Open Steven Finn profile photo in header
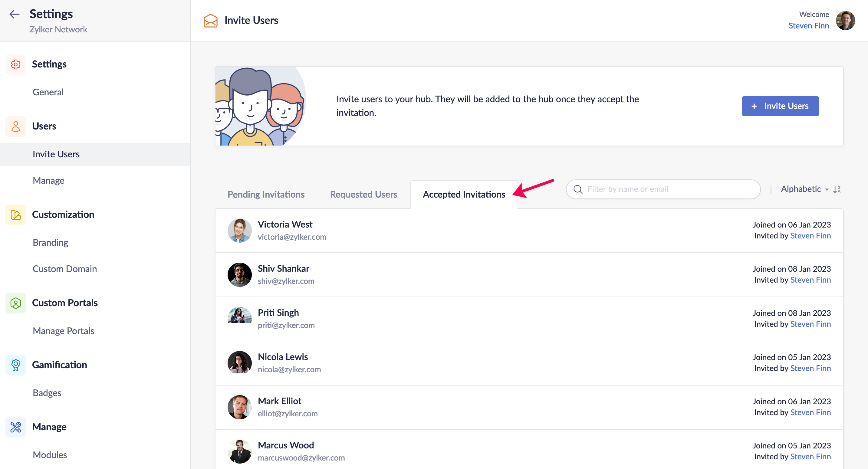 coord(845,20)
